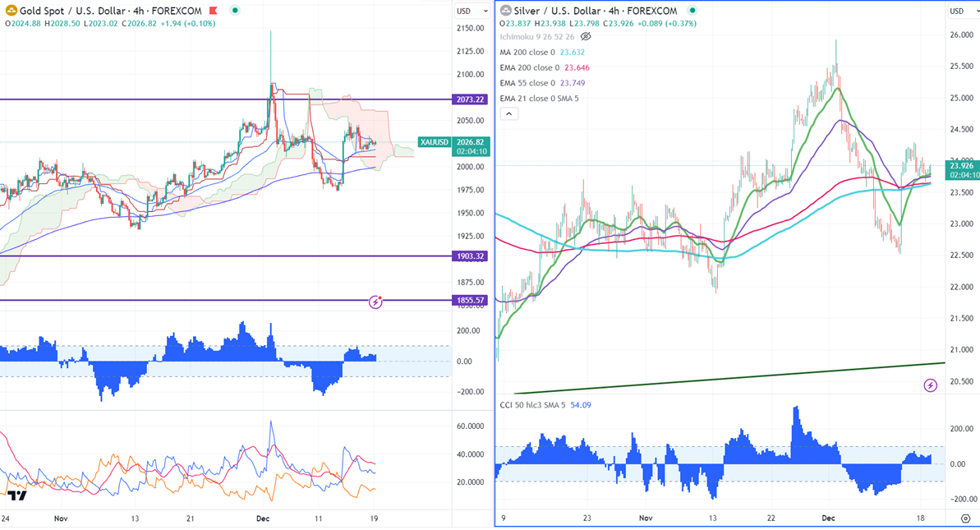Click the 2073.22 horizontal line price label
Image resolution: width=980 pixels, height=530 pixels.
[471, 99]
